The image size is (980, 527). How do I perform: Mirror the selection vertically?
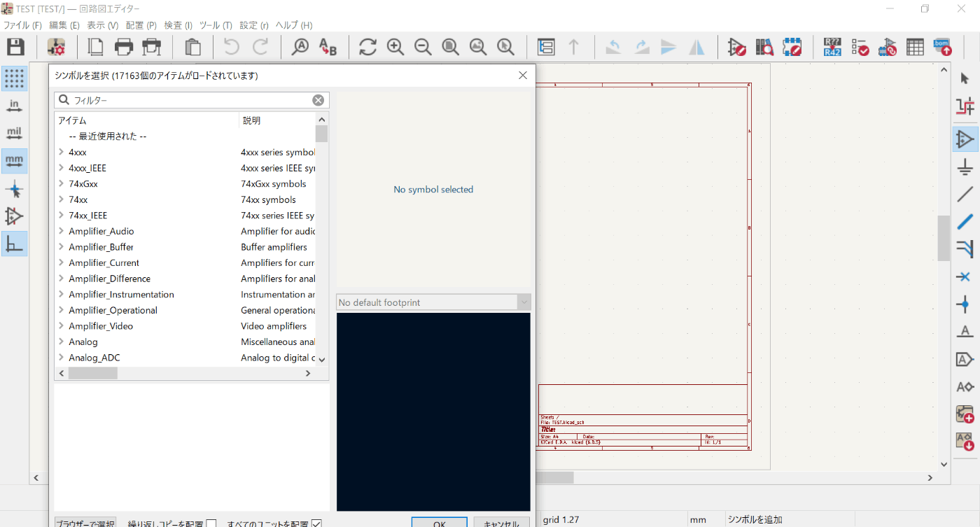coord(669,47)
